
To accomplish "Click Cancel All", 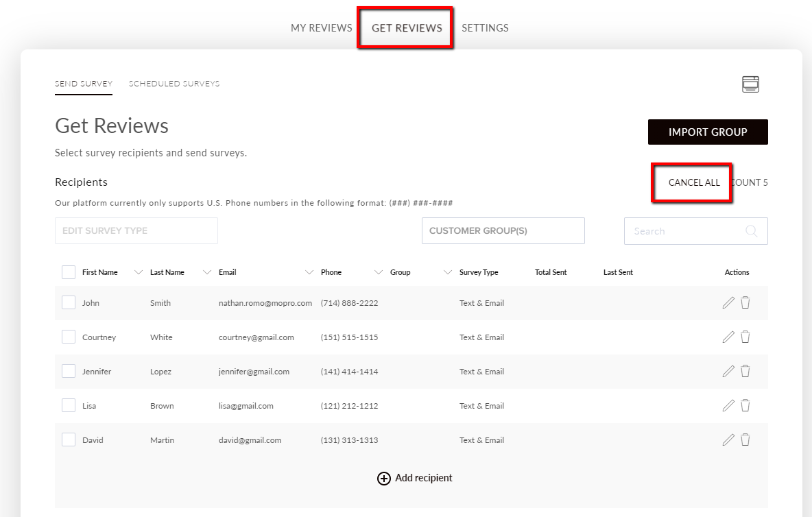I will (694, 182).
